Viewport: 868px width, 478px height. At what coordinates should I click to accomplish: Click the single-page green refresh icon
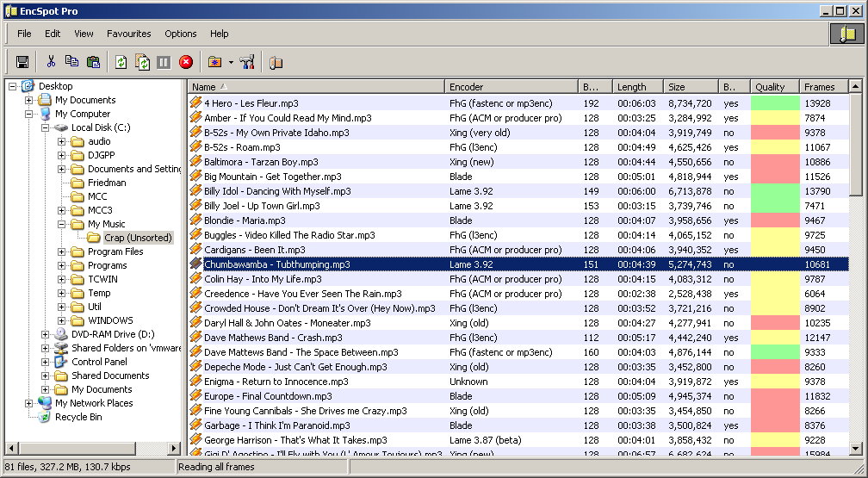pos(121,62)
